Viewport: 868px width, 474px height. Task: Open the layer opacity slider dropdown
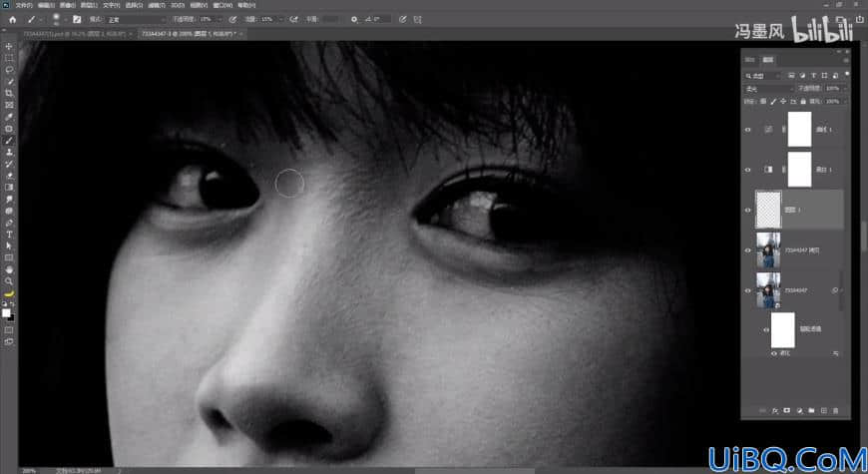pos(844,89)
